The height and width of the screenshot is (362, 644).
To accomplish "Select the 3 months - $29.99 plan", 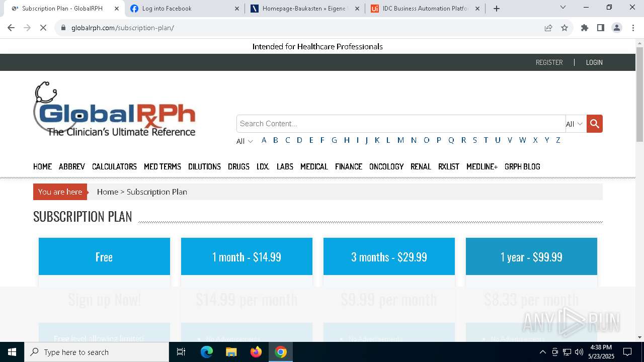I will coord(389,256).
